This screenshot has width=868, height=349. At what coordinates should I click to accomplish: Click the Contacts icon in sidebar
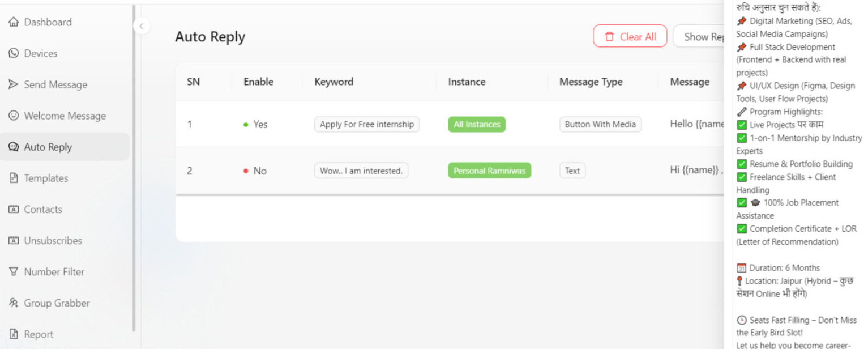(x=14, y=209)
